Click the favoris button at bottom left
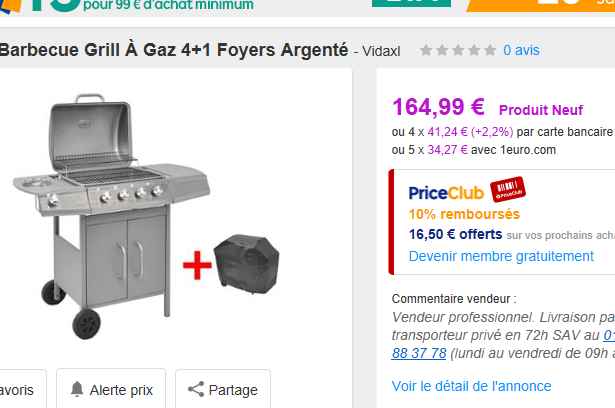Image resolution: width=615 pixels, height=408 pixels. [x=22, y=389]
